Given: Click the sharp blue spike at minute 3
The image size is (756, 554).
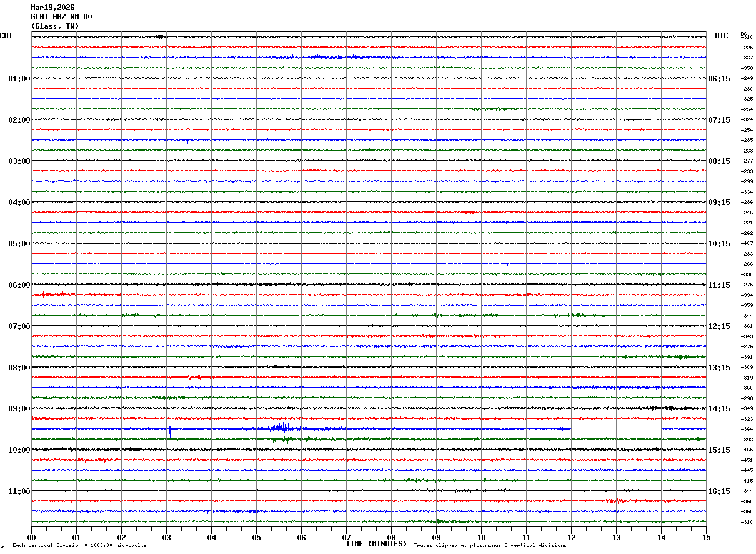Looking at the screenshot, I should pyautogui.click(x=169, y=431).
